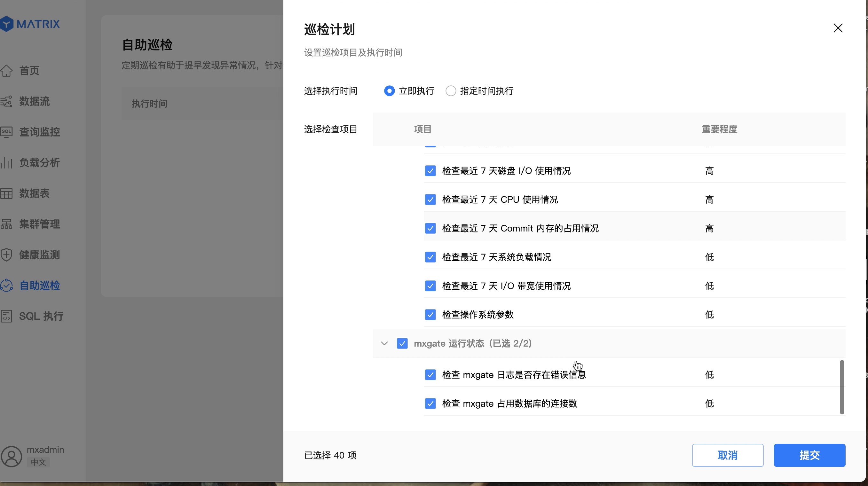868x486 pixels.
Task: Click the 执行时间 column header in background table
Action: (150, 104)
